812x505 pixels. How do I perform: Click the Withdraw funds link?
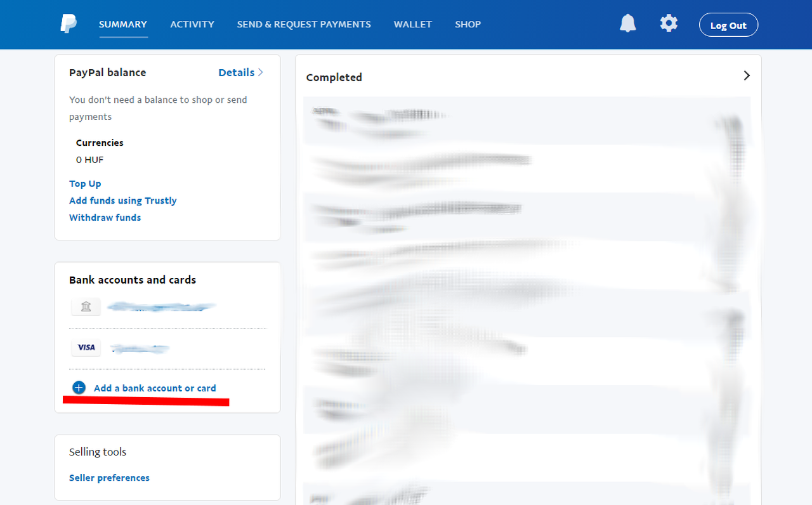click(x=105, y=218)
